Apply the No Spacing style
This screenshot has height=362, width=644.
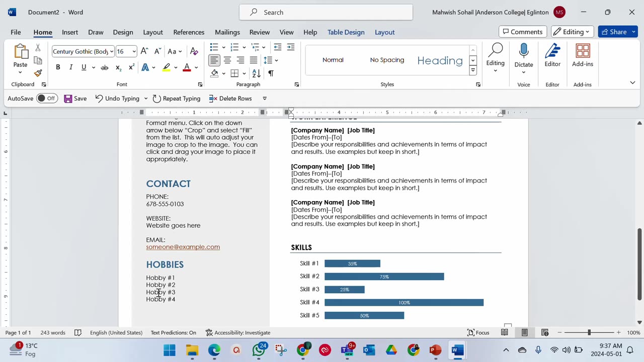pyautogui.click(x=387, y=60)
